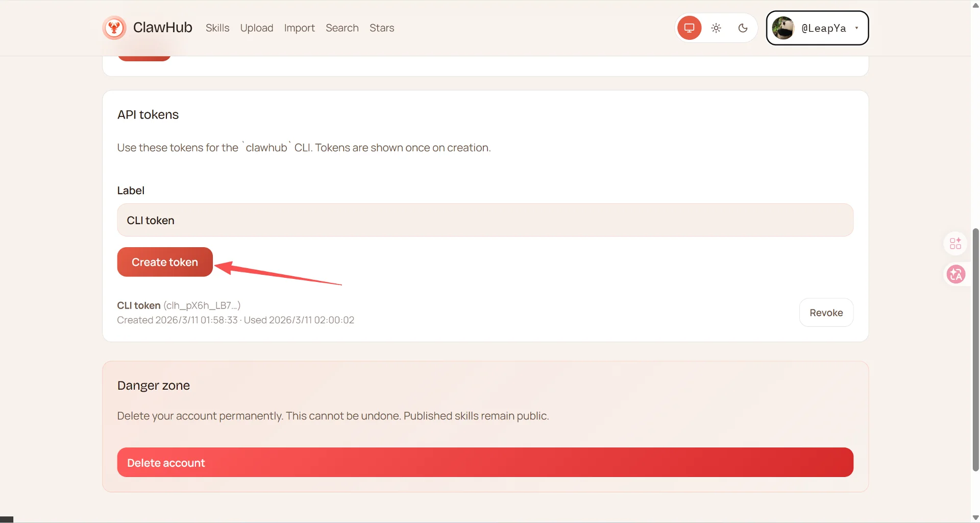Revoke the existing CLI token
This screenshot has width=980, height=523.
click(826, 313)
